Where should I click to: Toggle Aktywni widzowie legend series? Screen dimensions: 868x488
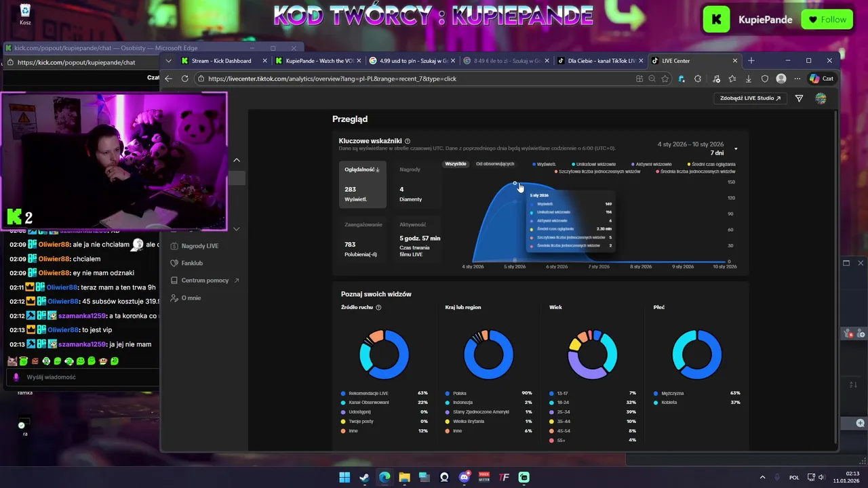click(x=652, y=164)
